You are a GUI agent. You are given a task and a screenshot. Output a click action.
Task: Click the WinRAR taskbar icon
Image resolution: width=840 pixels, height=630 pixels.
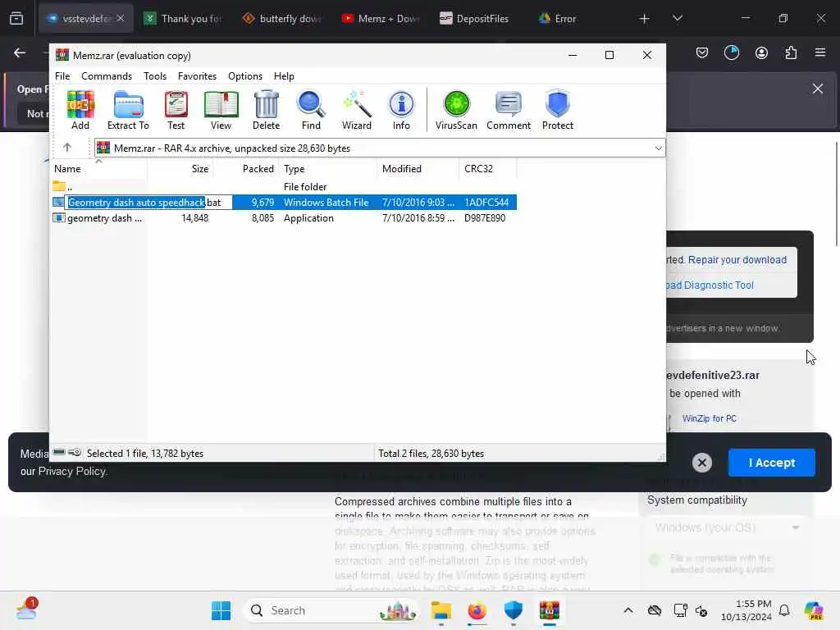[x=549, y=610]
